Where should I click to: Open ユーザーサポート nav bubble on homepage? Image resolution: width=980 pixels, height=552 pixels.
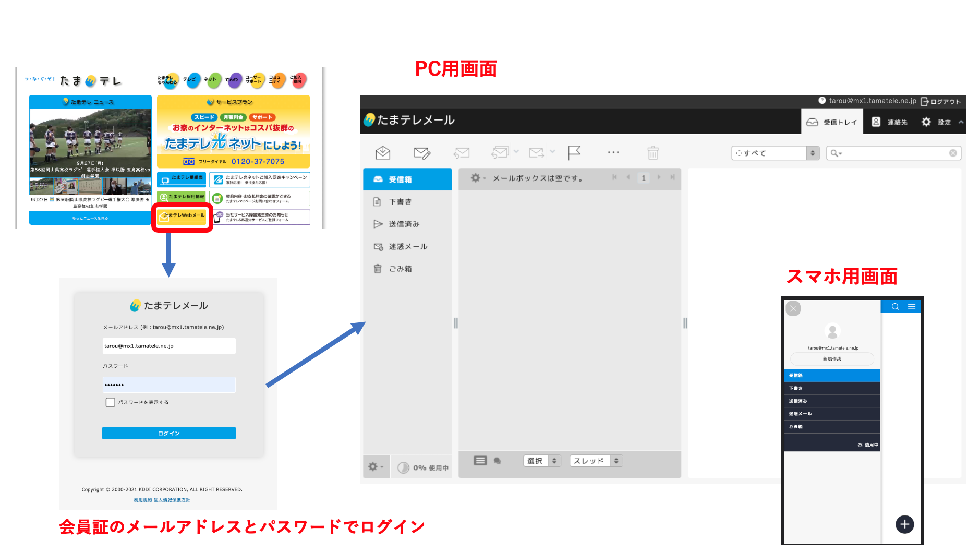tap(255, 80)
